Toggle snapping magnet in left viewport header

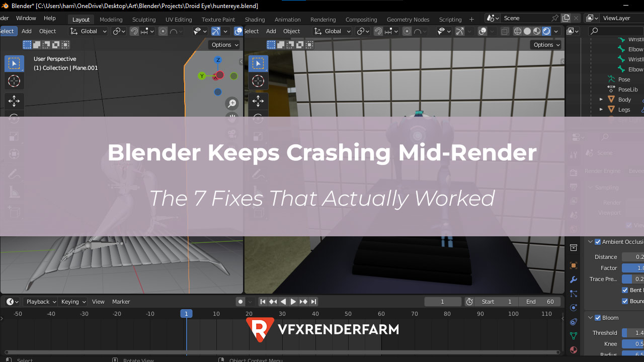(134, 31)
